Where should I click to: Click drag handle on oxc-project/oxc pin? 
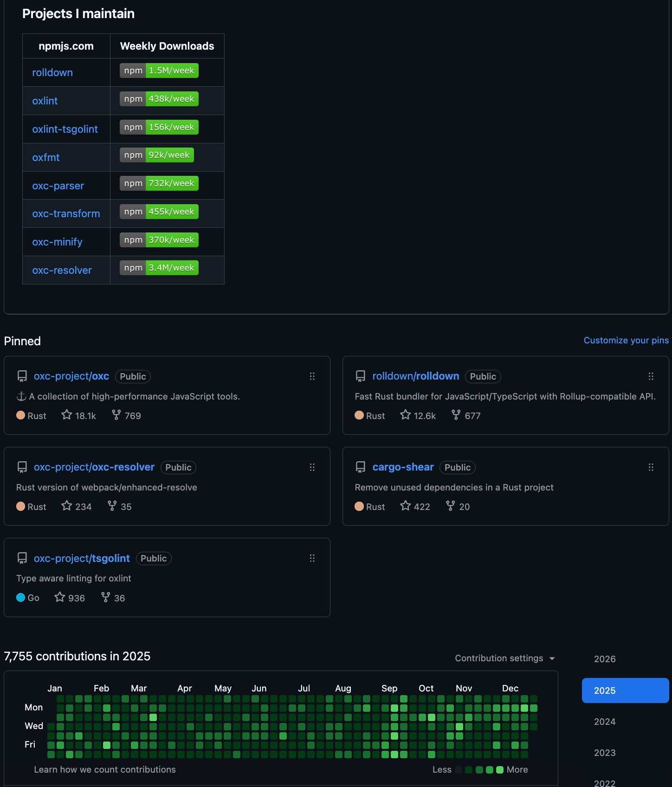click(x=312, y=376)
